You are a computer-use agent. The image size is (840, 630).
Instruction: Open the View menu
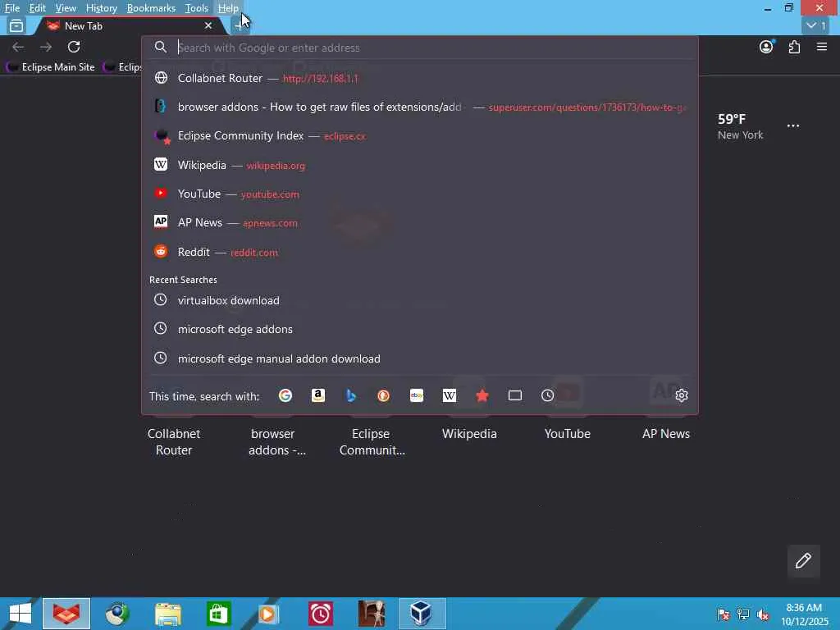pos(66,8)
